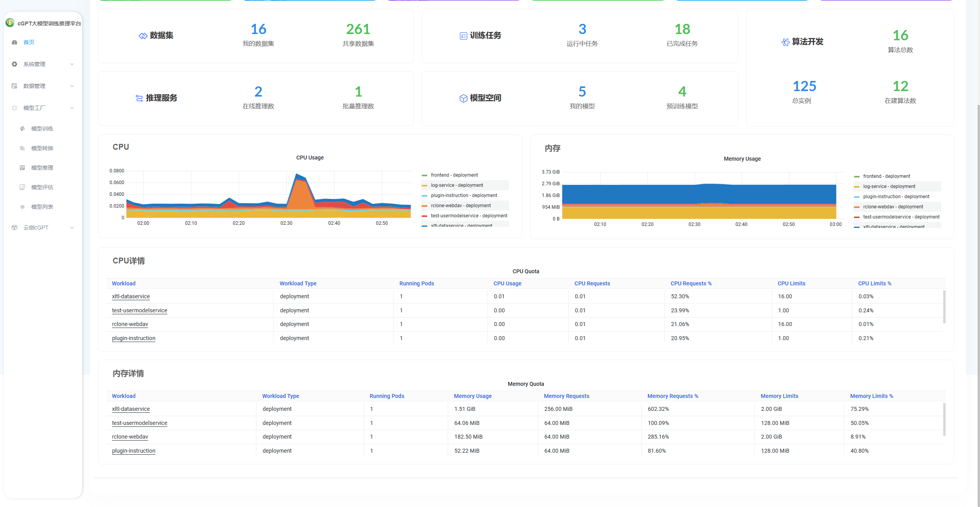This screenshot has height=507, width=980.
Task: Toggle frontend series in CPU Usage legend
Action: point(454,175)
